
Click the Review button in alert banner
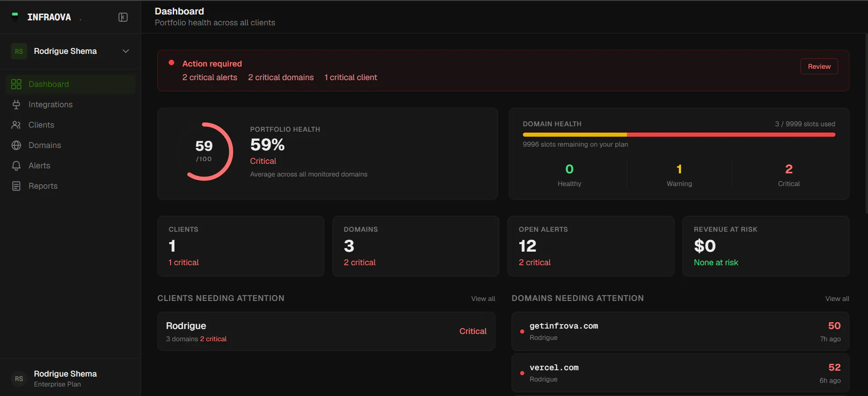pos(819,66)
